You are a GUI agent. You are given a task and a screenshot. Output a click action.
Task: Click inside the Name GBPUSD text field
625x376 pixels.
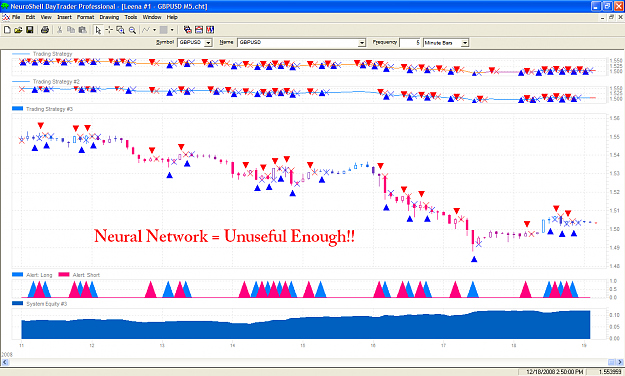tap(297, 42)
